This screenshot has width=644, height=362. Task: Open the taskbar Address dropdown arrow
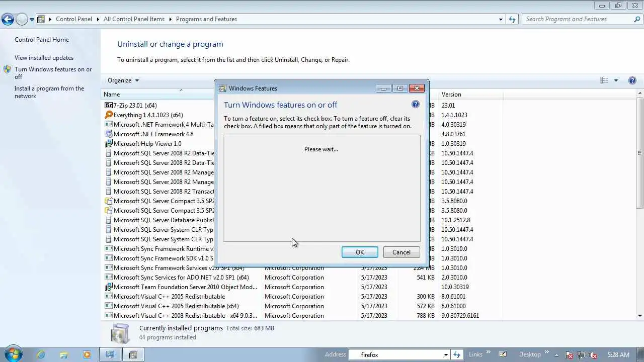tap(446, 354)
